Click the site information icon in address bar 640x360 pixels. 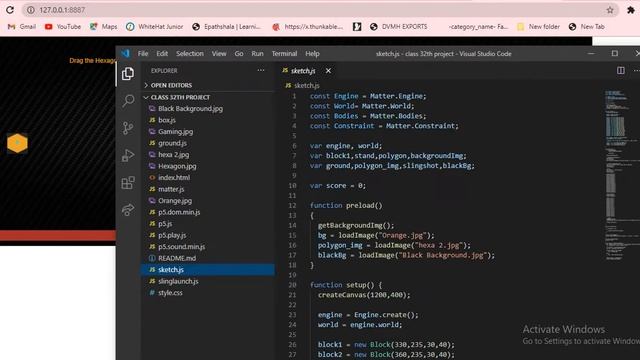click(x=31, y=10)
